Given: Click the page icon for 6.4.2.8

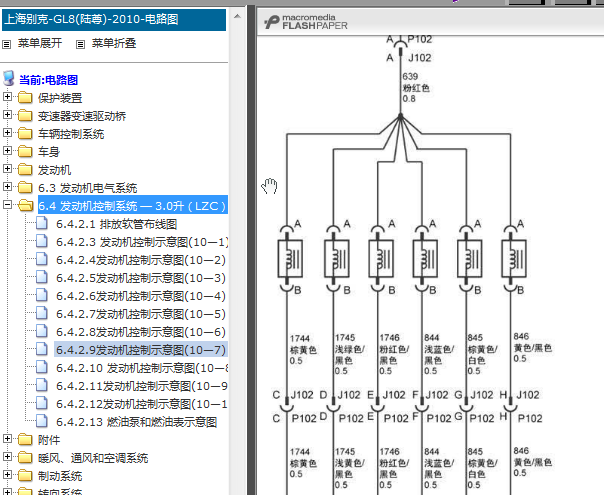Looking at the screenshot, I should point(42,331).
